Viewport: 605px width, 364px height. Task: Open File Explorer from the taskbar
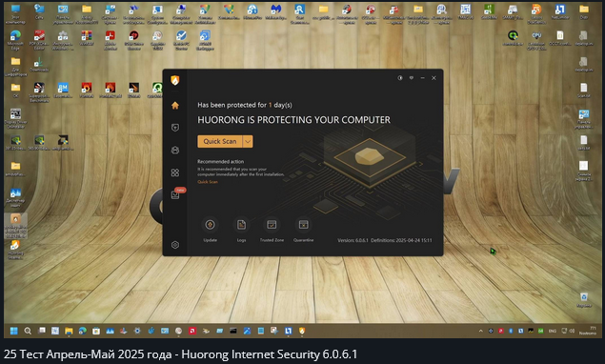[x=69, y=331]
